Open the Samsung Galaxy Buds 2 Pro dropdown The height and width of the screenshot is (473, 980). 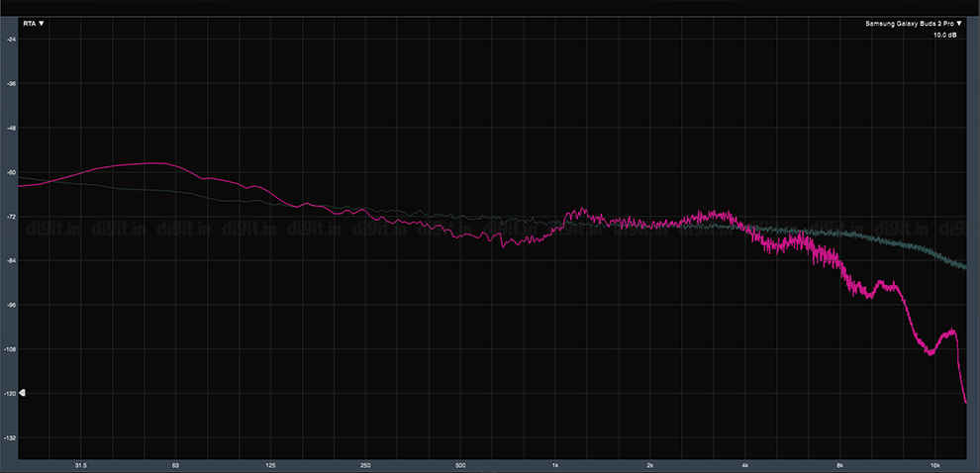[913, 24]
